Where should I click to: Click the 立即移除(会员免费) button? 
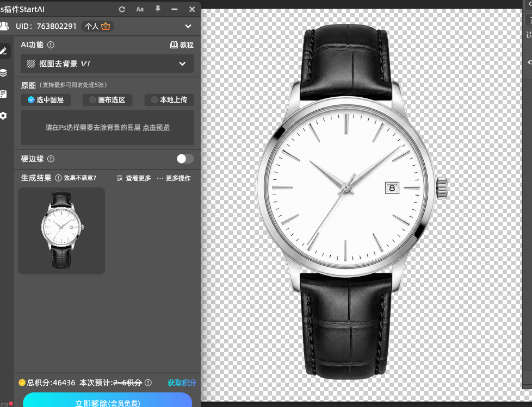point(108,400)
